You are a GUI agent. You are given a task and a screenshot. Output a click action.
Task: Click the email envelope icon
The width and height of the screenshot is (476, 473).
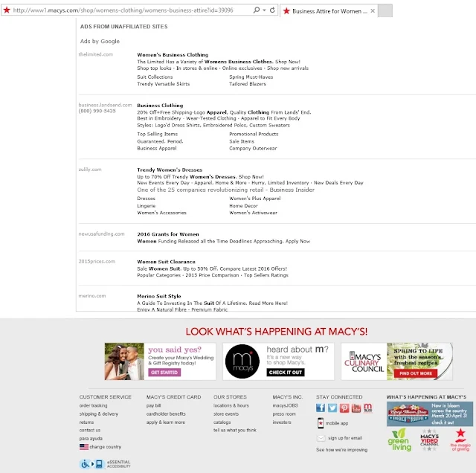[x=321, y=438]
